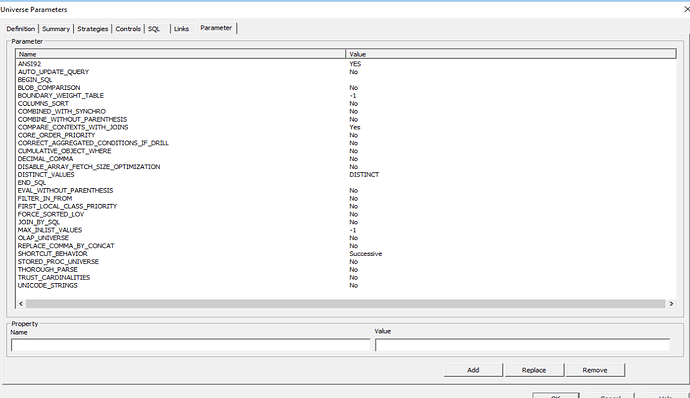Select the DISTINCT_VALUES parameter
Image resolution: width=690 pixels, height=398 pixels.
click(46, 175)
